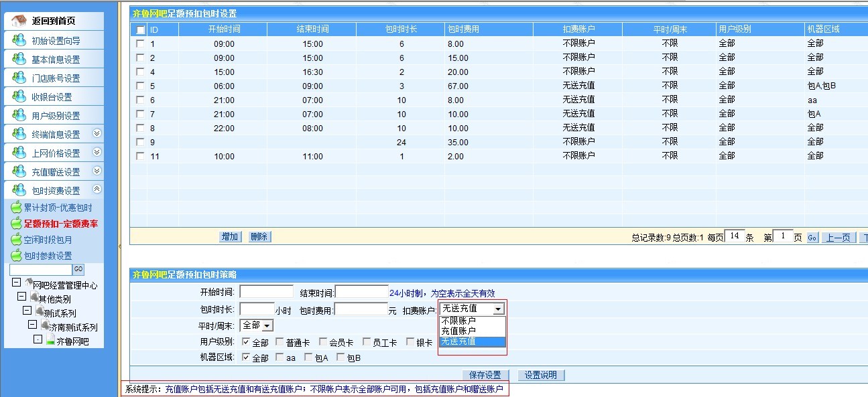Choose the highlighted 无送充值 list option
Viewport: 868px width, 397px height.
coord(472,341)
